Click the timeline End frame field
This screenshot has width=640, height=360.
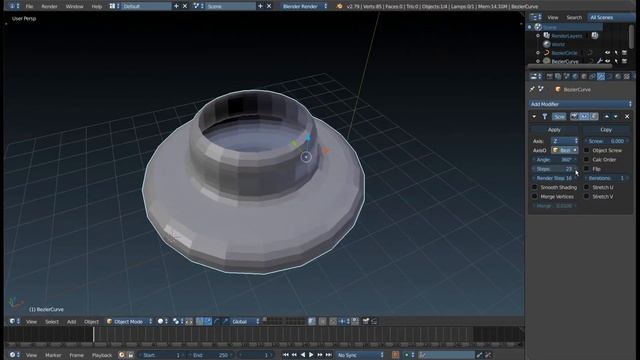click(210, 355)
